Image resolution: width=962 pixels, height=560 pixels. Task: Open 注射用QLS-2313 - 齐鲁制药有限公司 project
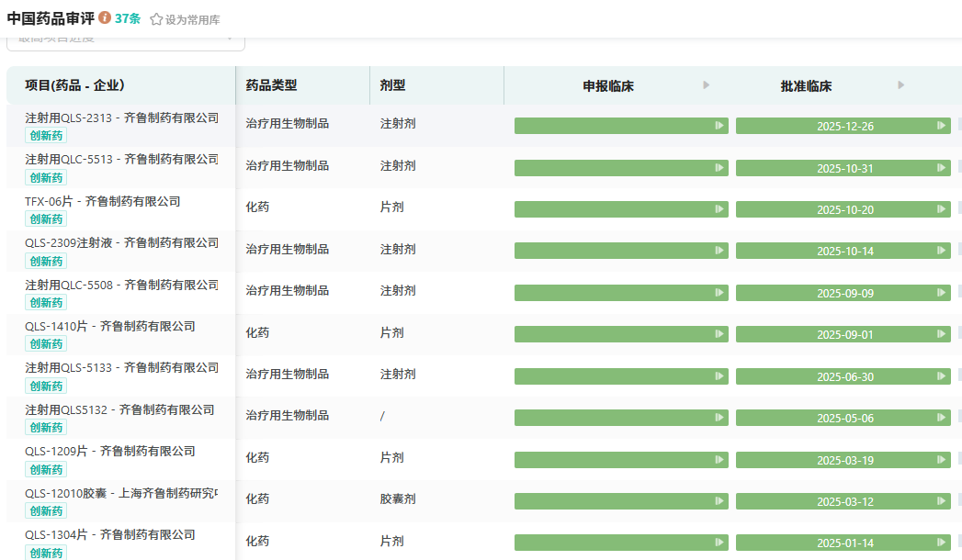coord(121,118)
